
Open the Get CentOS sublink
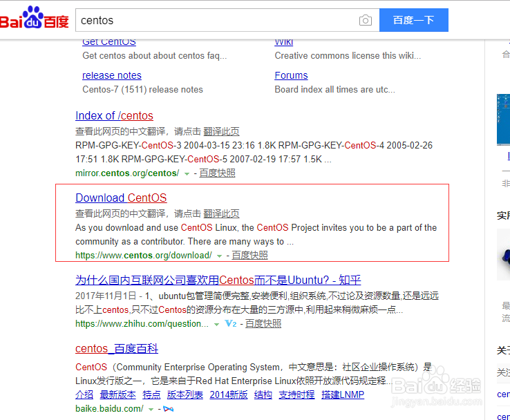[x=109, y=42]
